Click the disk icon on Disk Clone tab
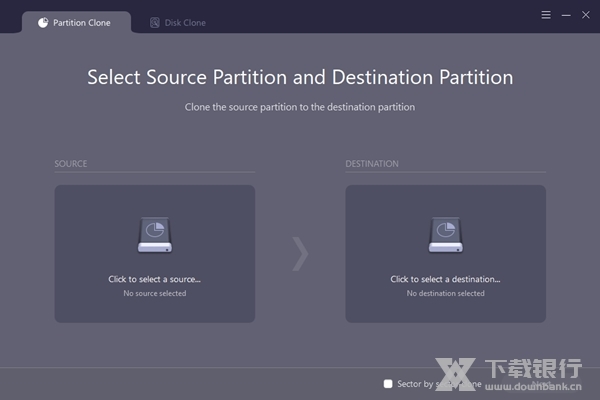The image size is (600, 400). pos(155,22)
